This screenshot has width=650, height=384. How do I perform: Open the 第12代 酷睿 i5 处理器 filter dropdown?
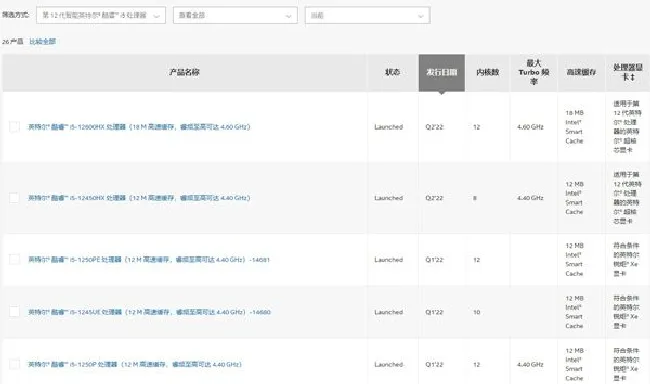tap(101, 15)
